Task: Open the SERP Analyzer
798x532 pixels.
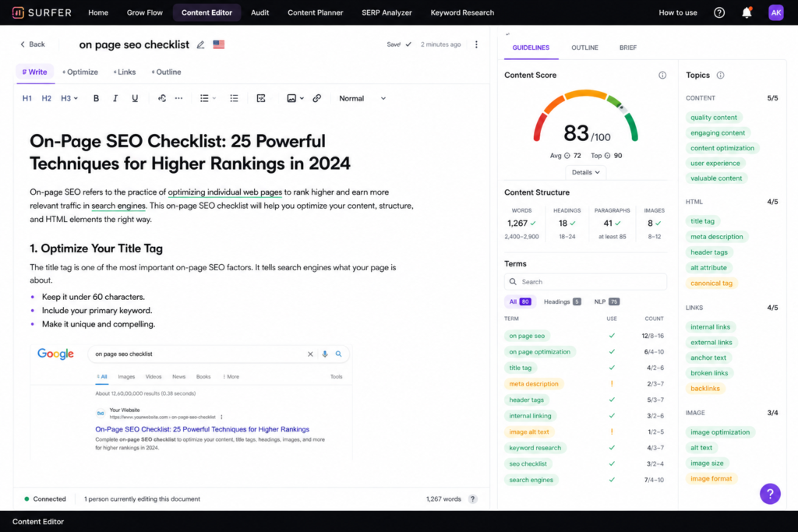Action: (x=387, y=12)
